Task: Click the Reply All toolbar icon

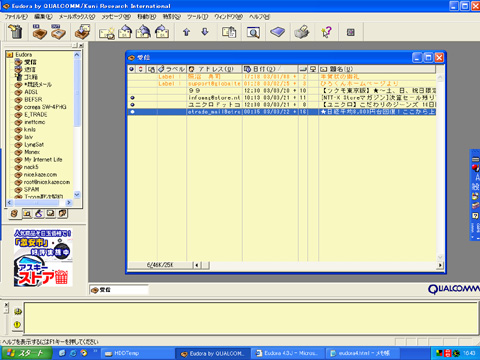Action: [x=143, y=32]
